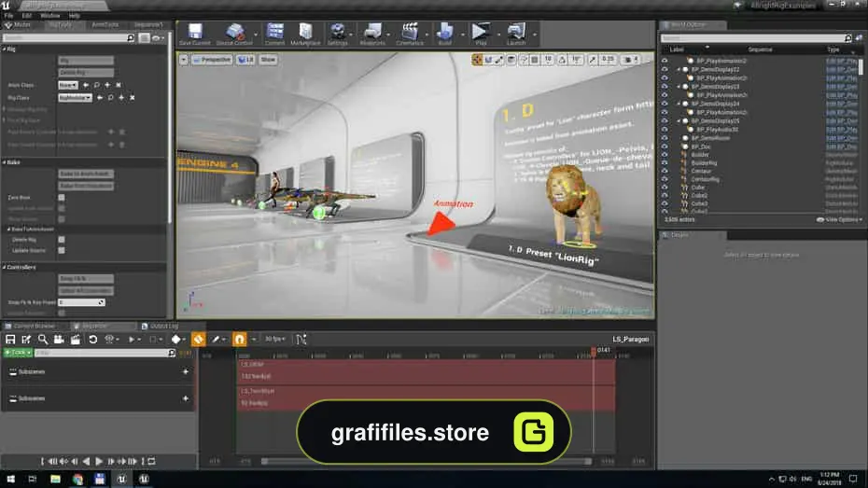
Task: Click the Anim Class browse magnifier icon
Action: pos(96,85)
